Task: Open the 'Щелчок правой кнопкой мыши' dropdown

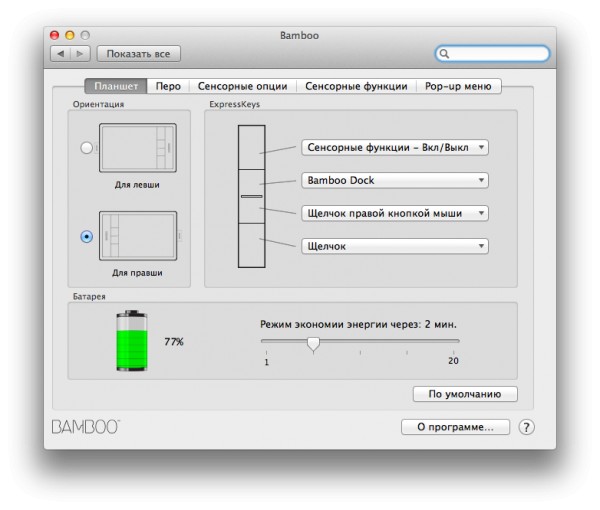Action: click(395, 213)
